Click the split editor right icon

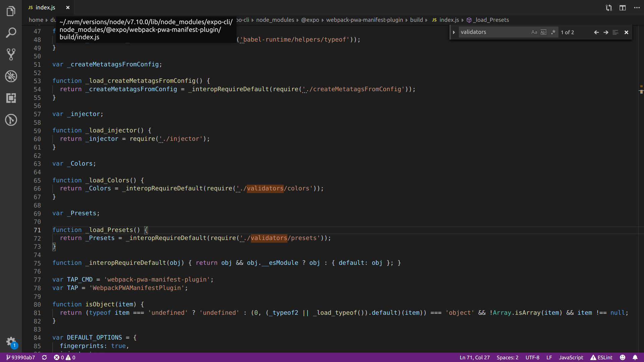pyautogui.click(x=623, y=8)
